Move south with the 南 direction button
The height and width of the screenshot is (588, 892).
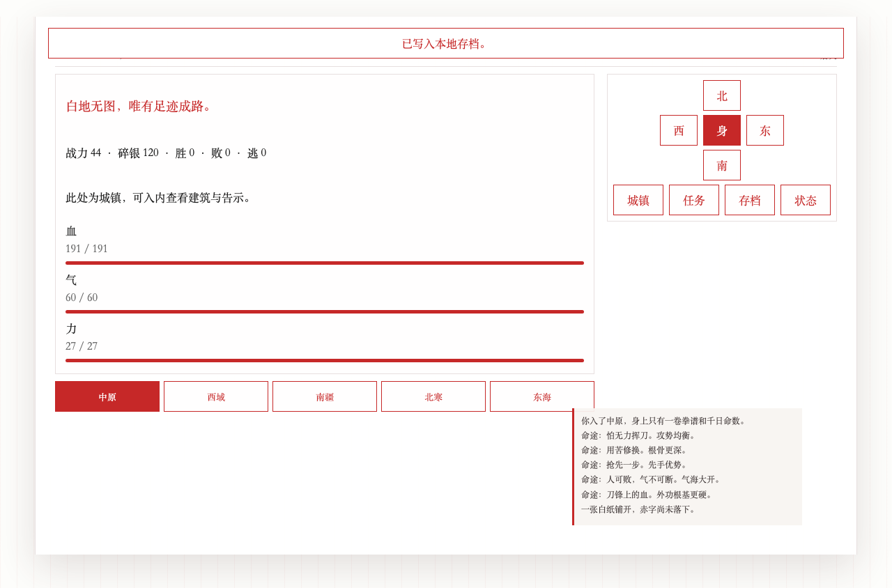[x=721, y=165]
